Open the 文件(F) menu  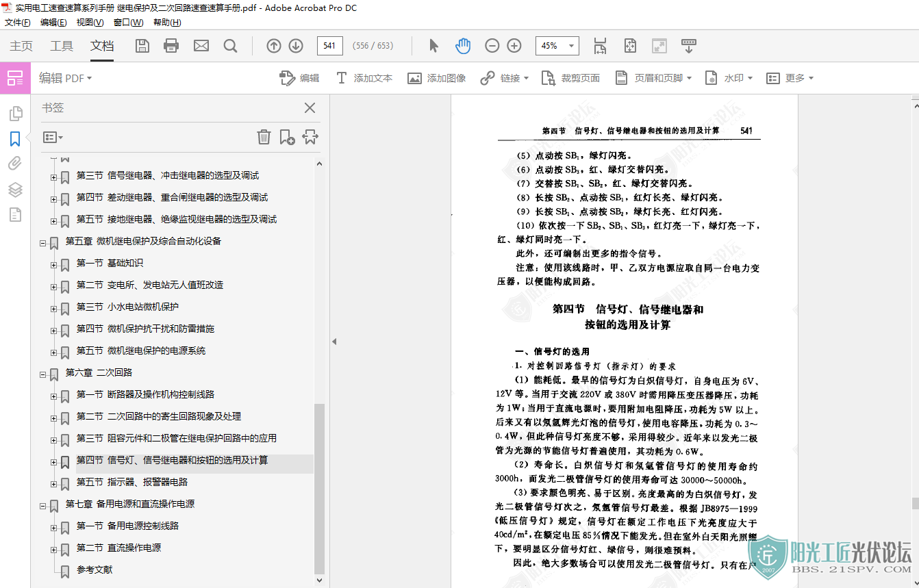pos(18,22)
